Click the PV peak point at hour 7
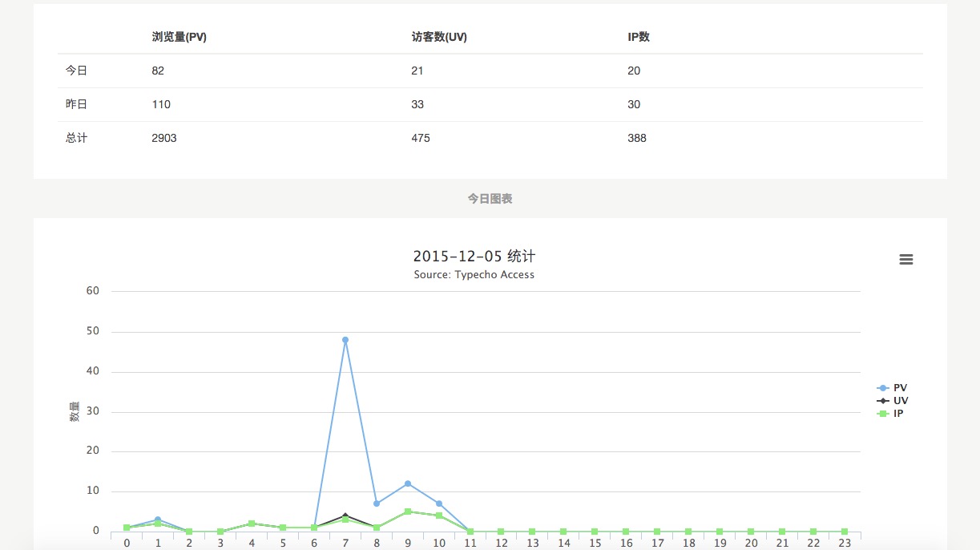The image size is (980, 550). pos(345,340)
